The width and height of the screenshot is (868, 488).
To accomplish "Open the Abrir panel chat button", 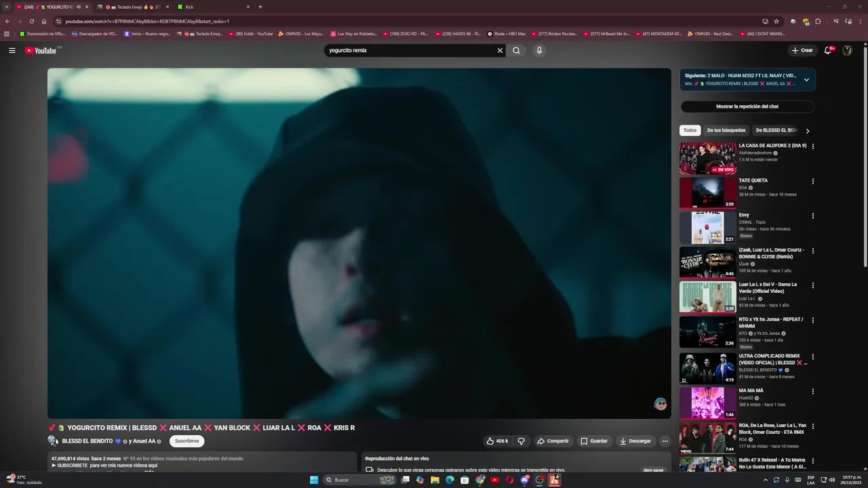I will [653, 470].
